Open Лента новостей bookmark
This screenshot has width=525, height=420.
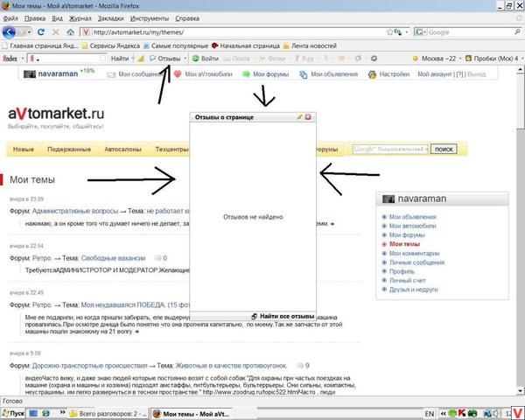coord(310,45)
